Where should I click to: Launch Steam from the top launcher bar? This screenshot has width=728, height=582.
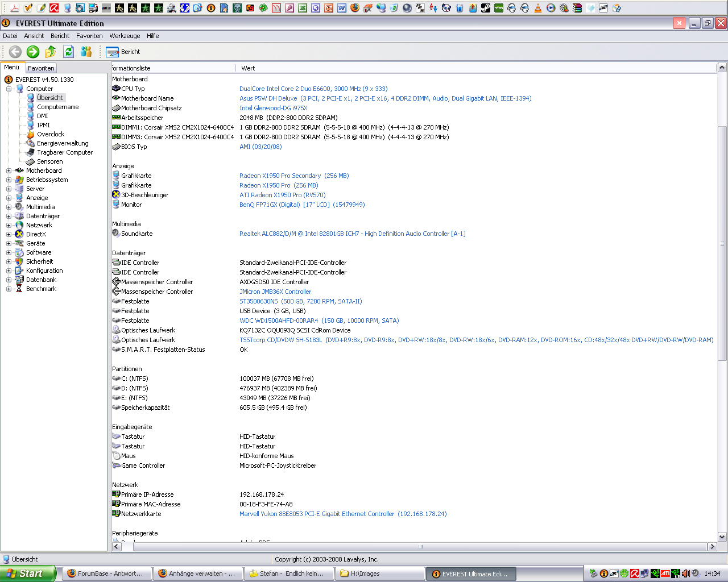(x=485, y=8)
